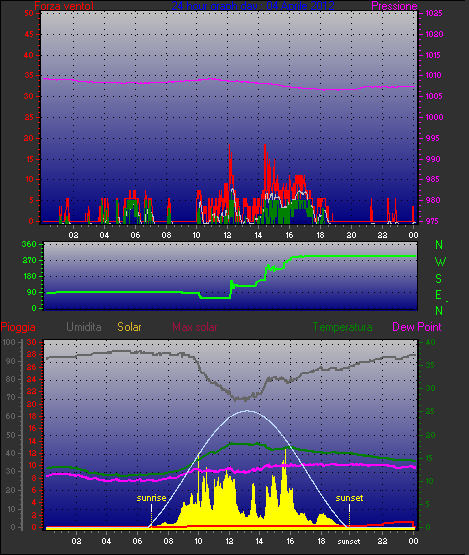Click the W wind direction letter
This screenshot has height=555, width=469.
440,262
